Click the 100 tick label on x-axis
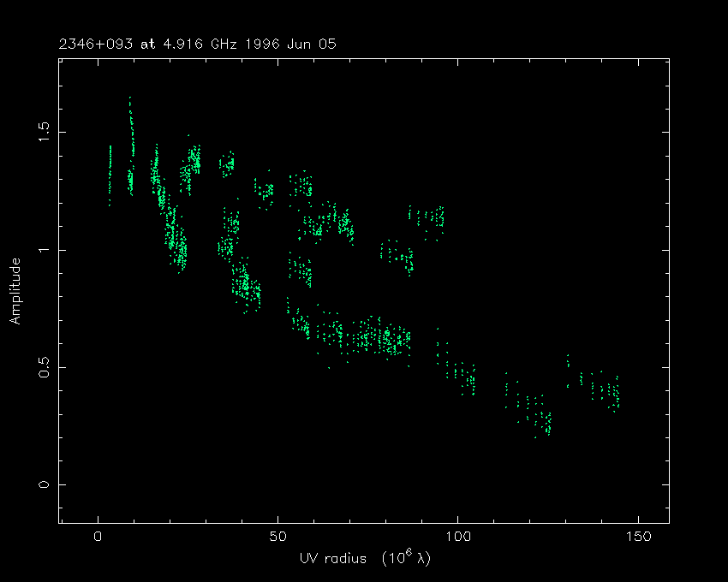Image resolution: width=728 pixels, height=582 pixels. 457,537
